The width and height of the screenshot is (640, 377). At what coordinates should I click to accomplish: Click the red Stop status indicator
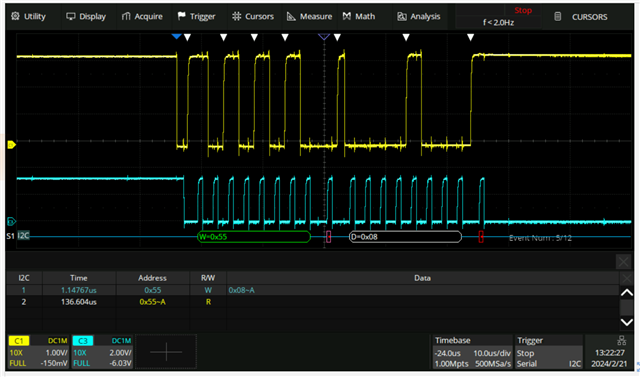(x=523, y=11)
